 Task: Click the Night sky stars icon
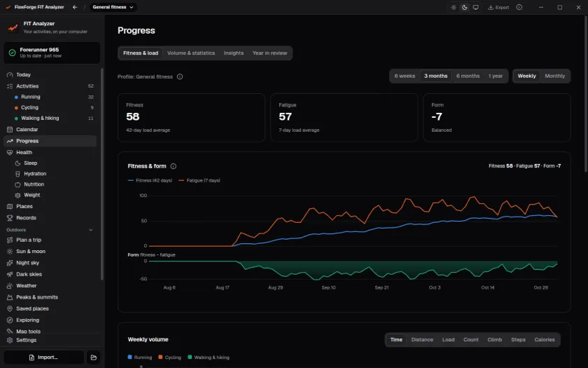tap(10, 263)
